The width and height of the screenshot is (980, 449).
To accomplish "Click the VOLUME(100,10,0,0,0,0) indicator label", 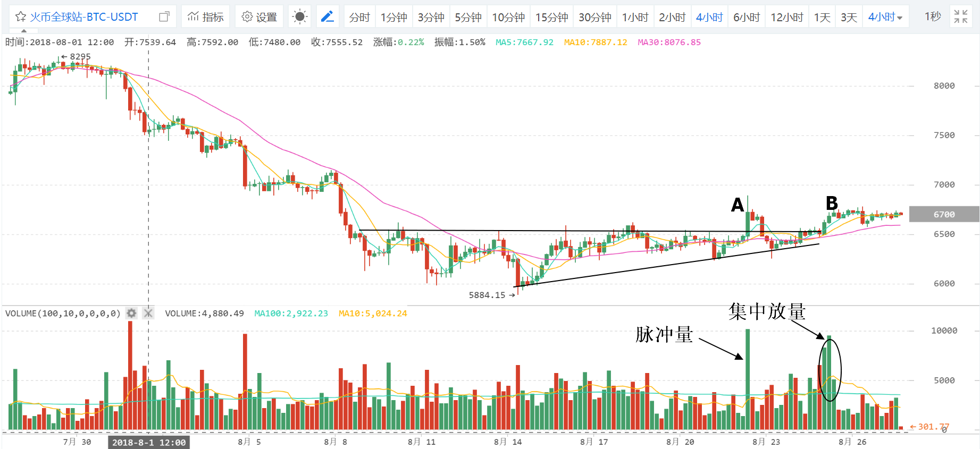I will [x=63, y=314].
